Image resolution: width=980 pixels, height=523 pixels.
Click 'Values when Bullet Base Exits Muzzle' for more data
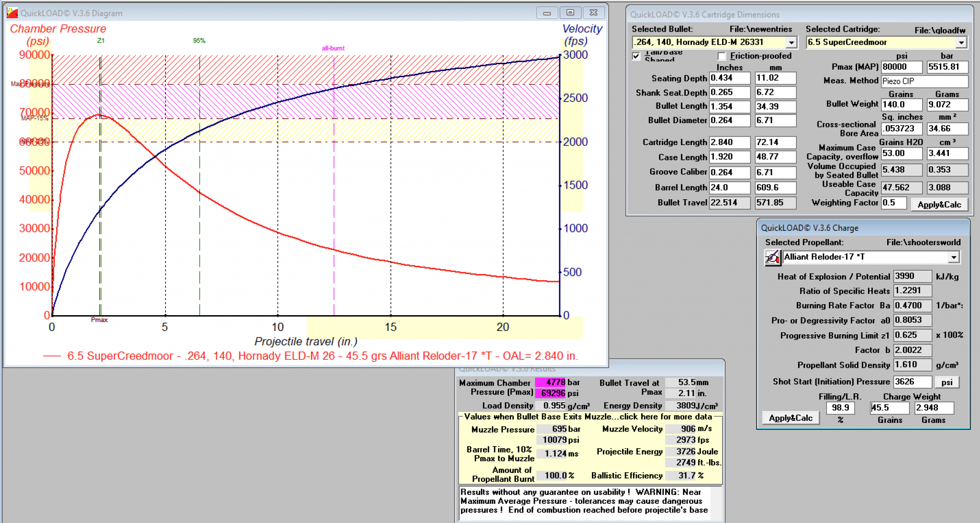(x=588, y=417)
